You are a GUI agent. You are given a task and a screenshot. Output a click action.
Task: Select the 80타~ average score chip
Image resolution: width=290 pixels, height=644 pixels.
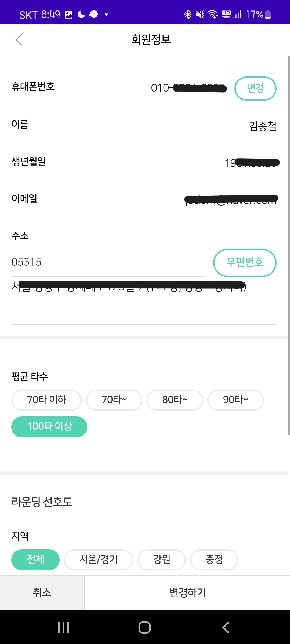[x=175, y=400]
